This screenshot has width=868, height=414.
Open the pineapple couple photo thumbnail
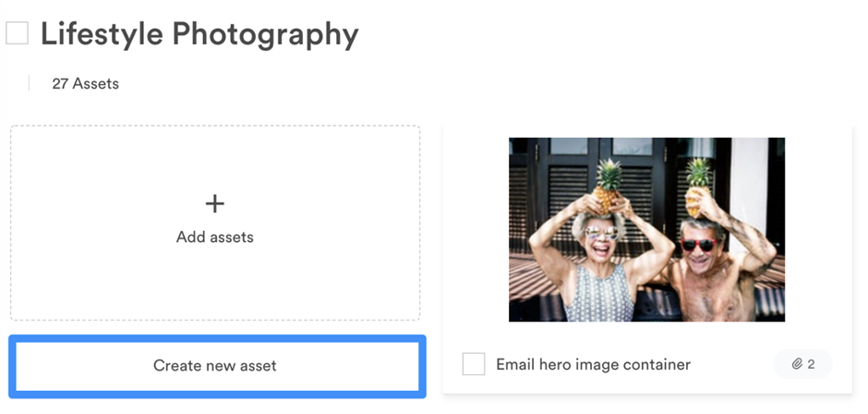[x=646, y=229]
